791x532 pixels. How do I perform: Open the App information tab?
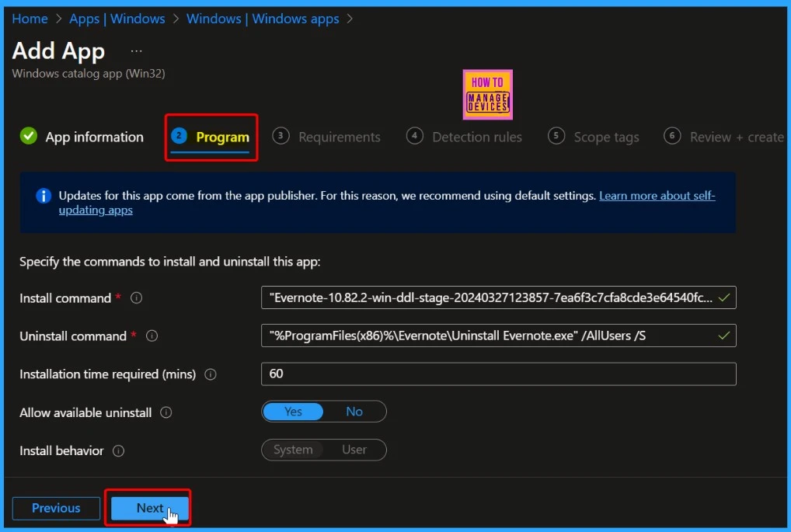(x=82, y=137)
